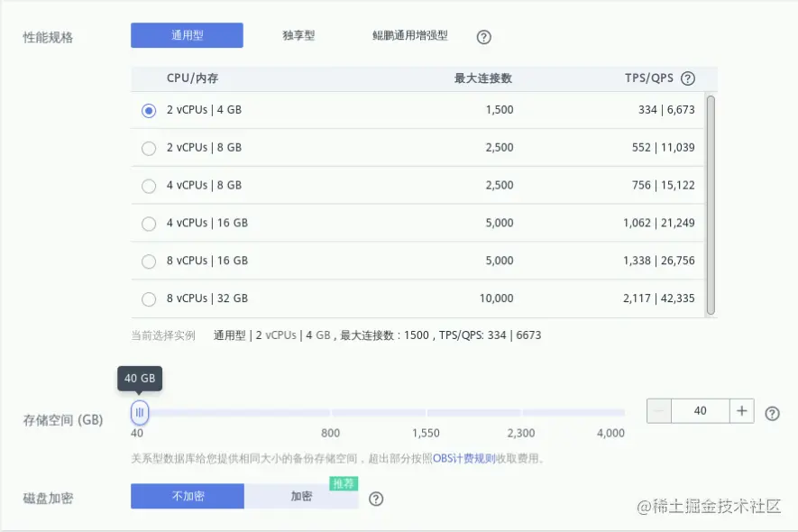Open the 鲲鹏通用增强型 tab
This screenshot has height=532, width=798.
pos(409,35)
